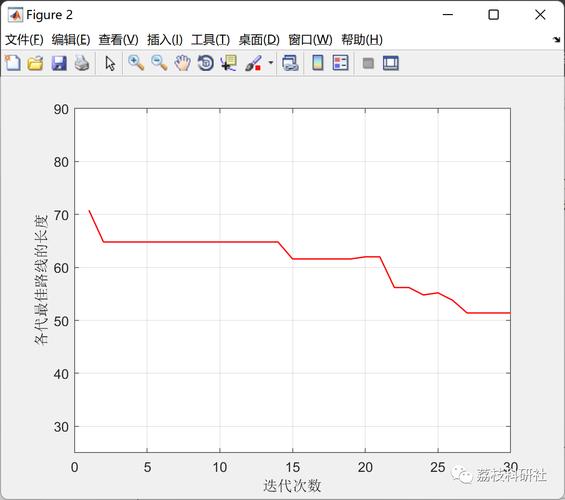The image size is (565, 500).
Task: Save figure with floppy disk icon
Action: tap(59, 63)
